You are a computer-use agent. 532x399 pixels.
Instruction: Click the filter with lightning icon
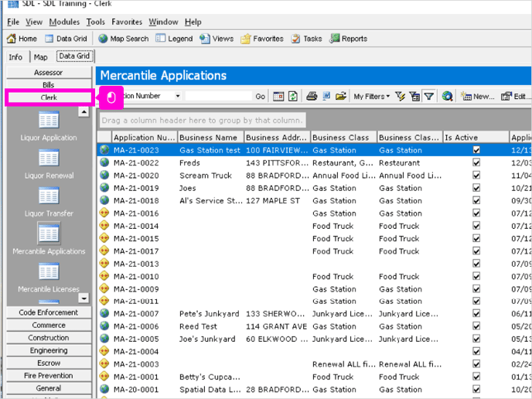[401, 97]
